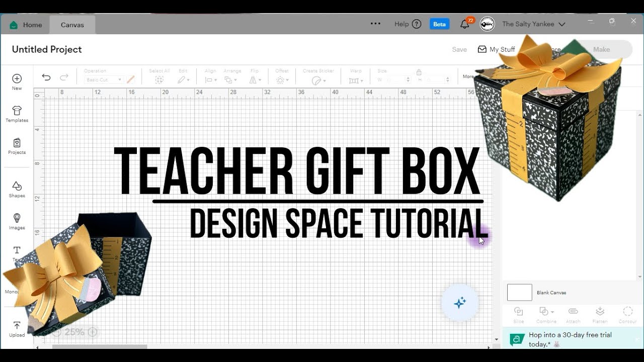The height and width of the screenshot is (362, 644).
Task: Click the width stepper arrows
Action: coord(408,80)
